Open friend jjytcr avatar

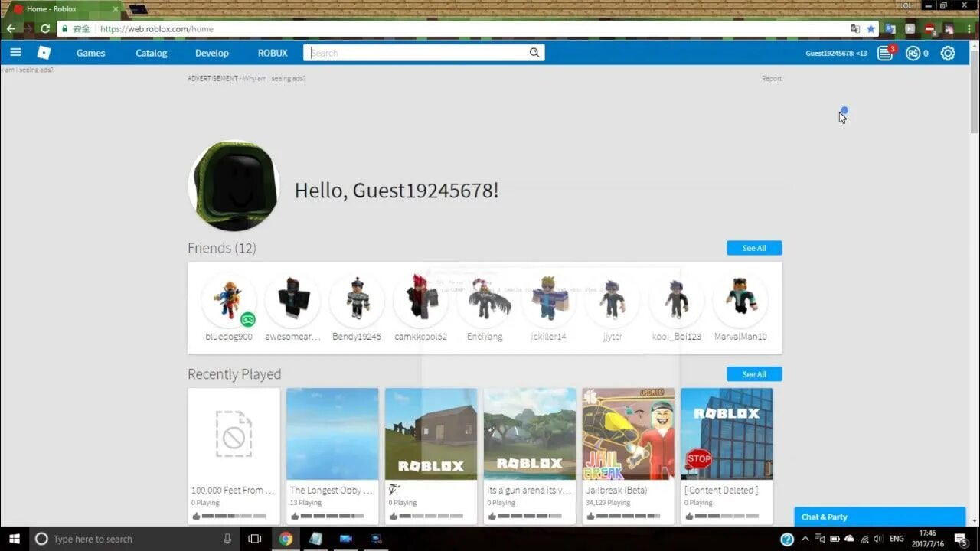[x=612, y=301]
